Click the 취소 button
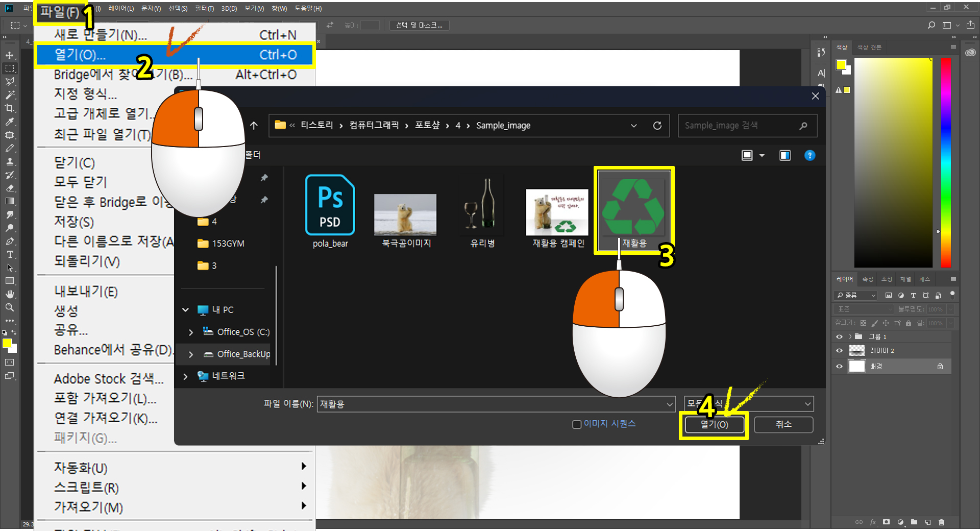Image resolution: width=980 pixels, height=531 pixels. (783, 424)
